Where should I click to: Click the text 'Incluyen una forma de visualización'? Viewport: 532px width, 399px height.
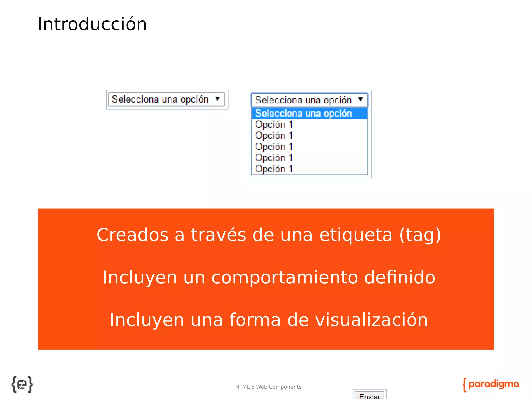[x=269, y=320]
